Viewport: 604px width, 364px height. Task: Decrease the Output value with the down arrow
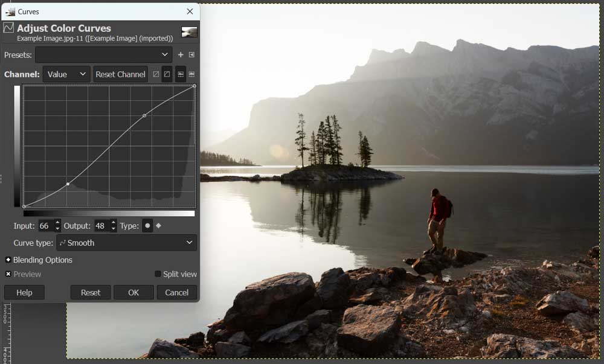click(x=113, y=229)
